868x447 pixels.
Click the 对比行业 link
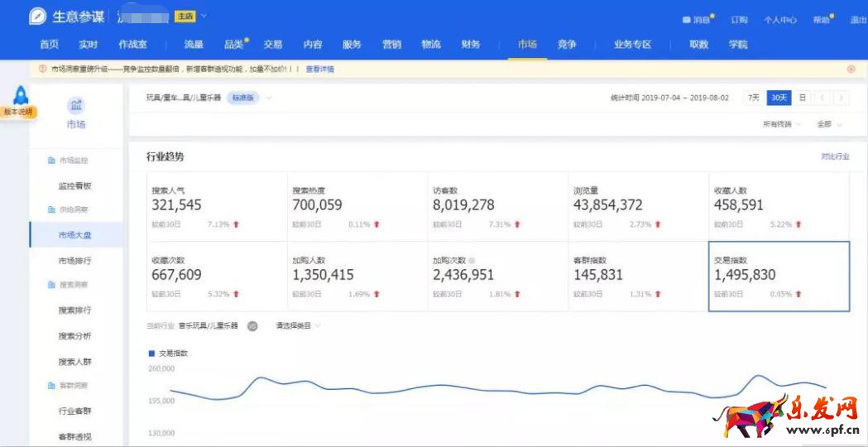coord(834,156)
